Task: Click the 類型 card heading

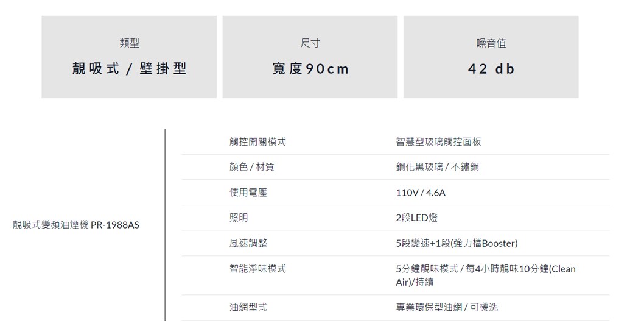Action: pos(129,43)
